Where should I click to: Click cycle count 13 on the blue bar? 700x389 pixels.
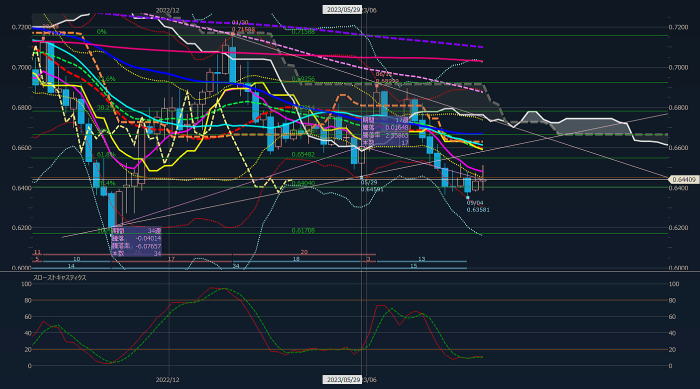click(421, 259)
